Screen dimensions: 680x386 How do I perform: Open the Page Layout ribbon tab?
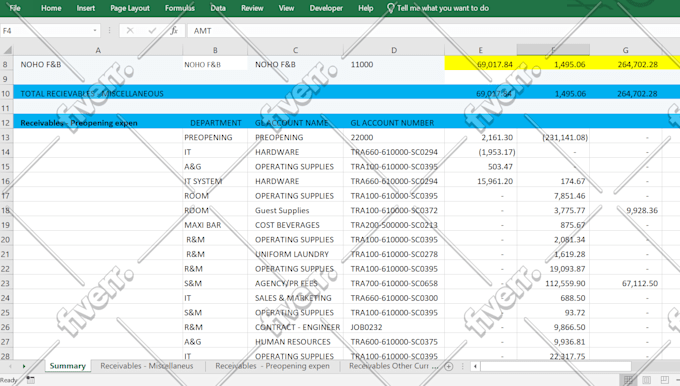130,8
